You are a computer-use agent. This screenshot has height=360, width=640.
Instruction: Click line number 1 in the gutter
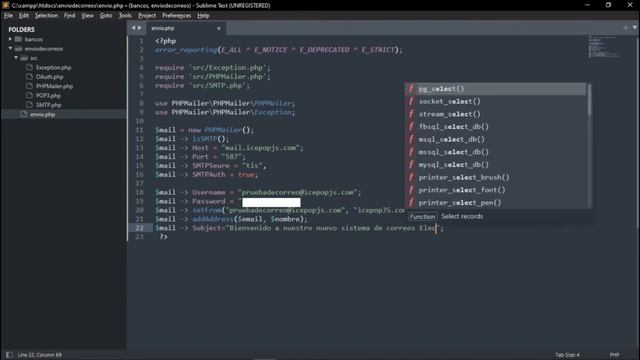coord(141,41)
